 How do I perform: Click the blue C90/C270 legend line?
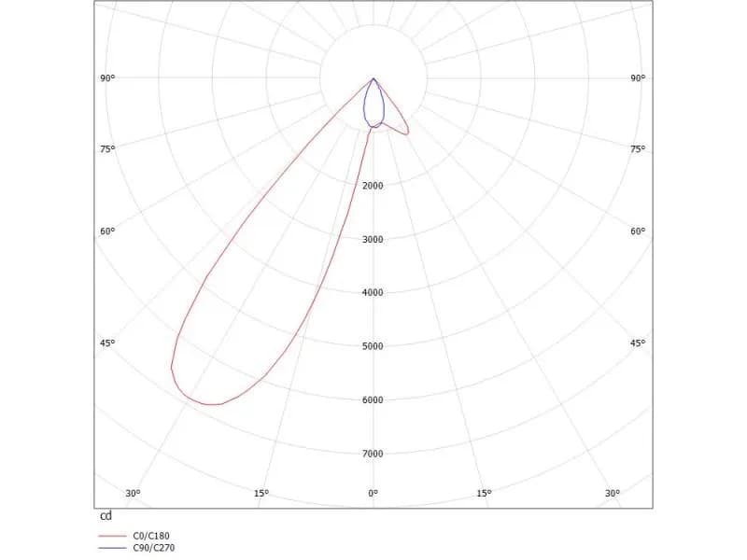click(112, 548)
